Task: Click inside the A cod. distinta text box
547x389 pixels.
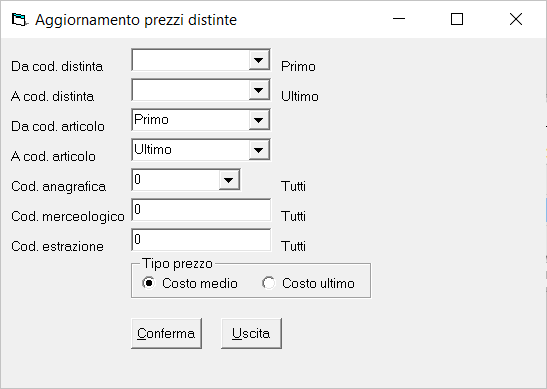Action: 191,90
